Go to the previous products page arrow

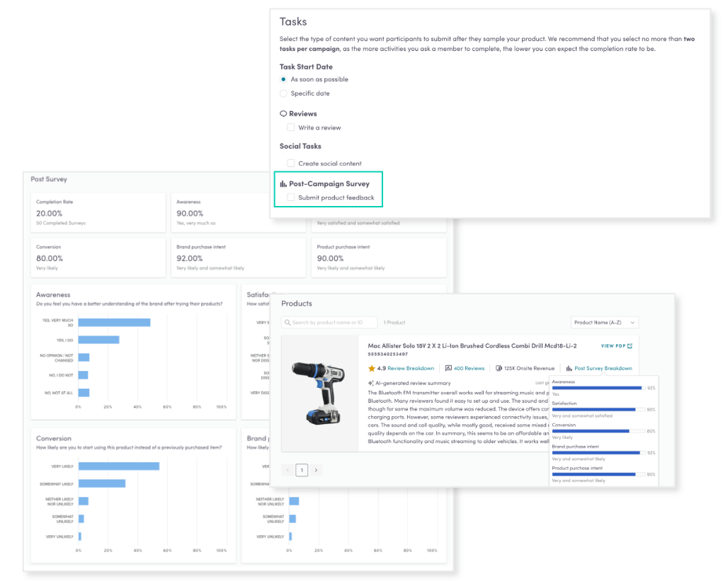[288, 470]
